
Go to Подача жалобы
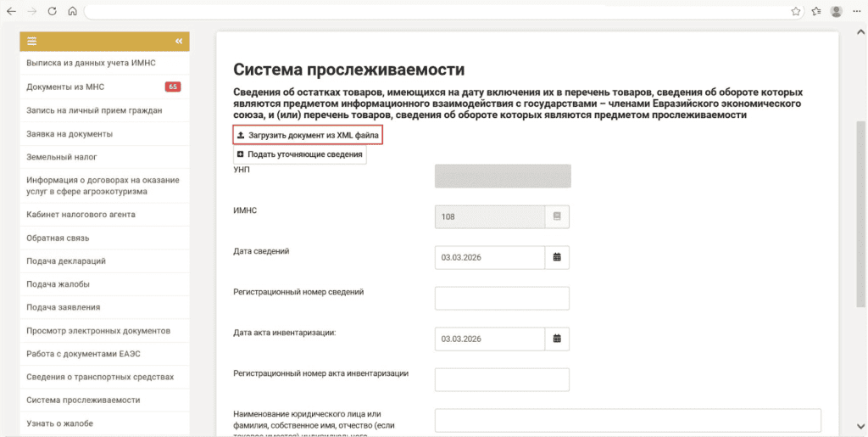pos(104,284)
